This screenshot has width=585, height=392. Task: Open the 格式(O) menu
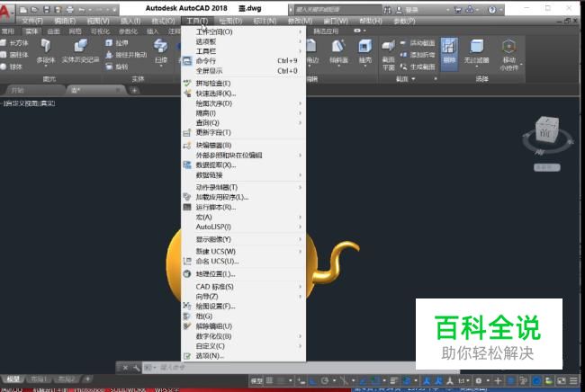pos(164,21)
